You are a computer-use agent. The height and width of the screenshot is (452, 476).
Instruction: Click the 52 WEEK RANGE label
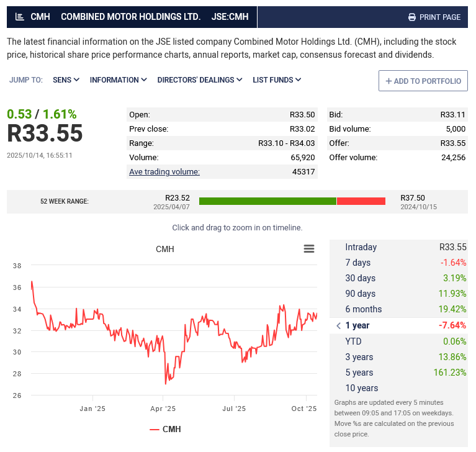[65, 201]
